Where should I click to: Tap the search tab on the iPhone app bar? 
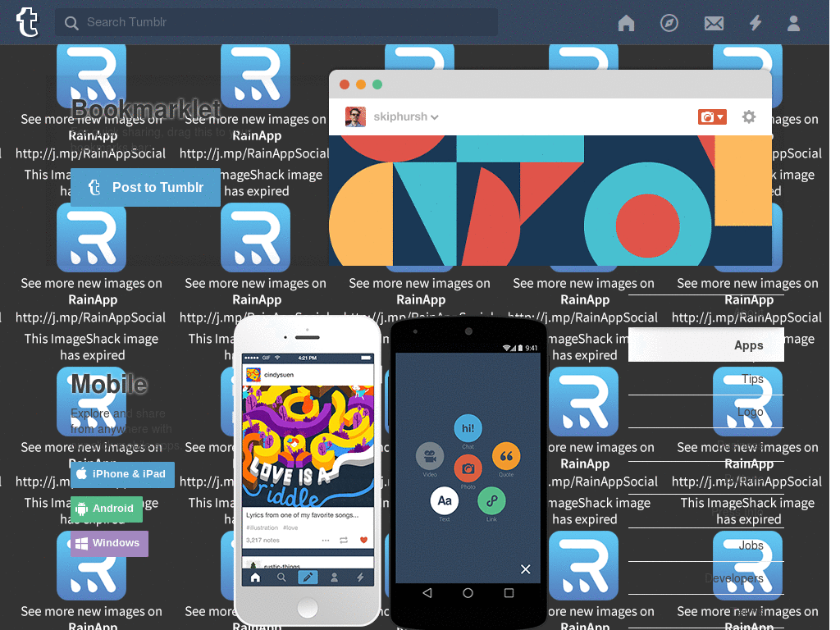pyautogui.click(x=281, y=577)
